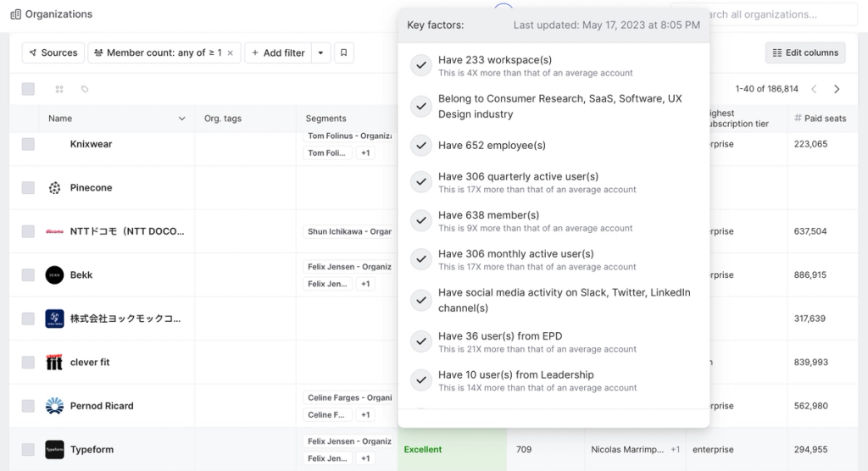
Task: Toggle the select-all checkbox
Action: (x=28, y=89)
